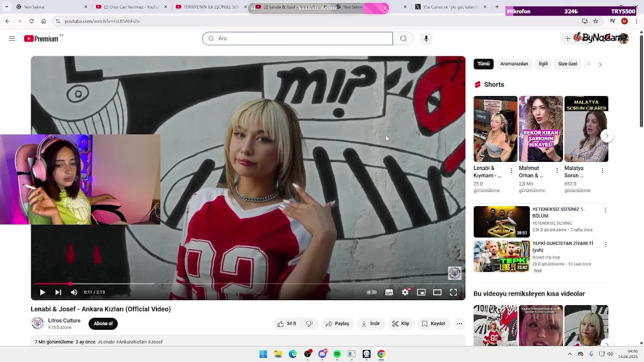
Task: Mute the video volume
Action: [x=74, y=292]
